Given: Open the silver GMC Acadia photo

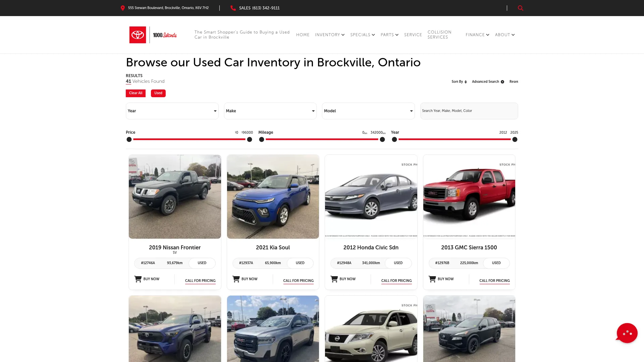Looking at the screenshot, I should click(x=273, y=329).
